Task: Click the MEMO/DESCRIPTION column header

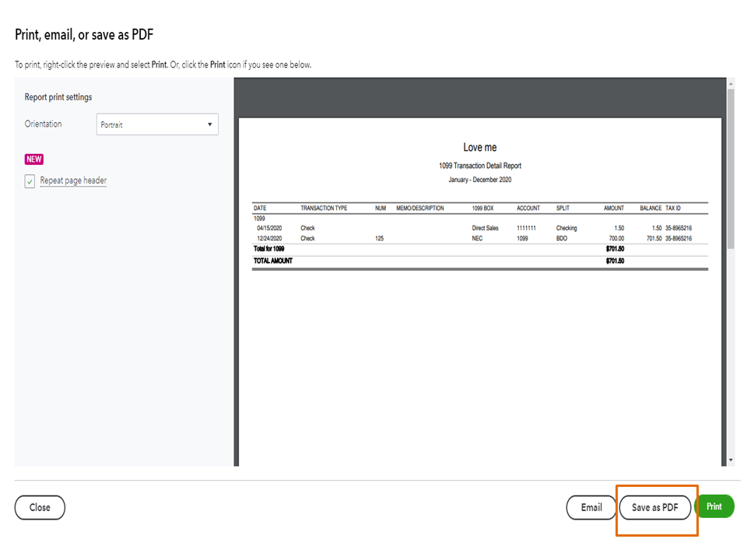Action: pyautogui.click(x=420, y=208)
